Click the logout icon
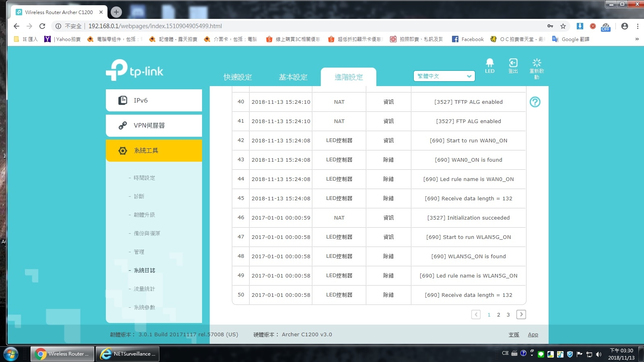644x362 pixels. tap(513, 66)
